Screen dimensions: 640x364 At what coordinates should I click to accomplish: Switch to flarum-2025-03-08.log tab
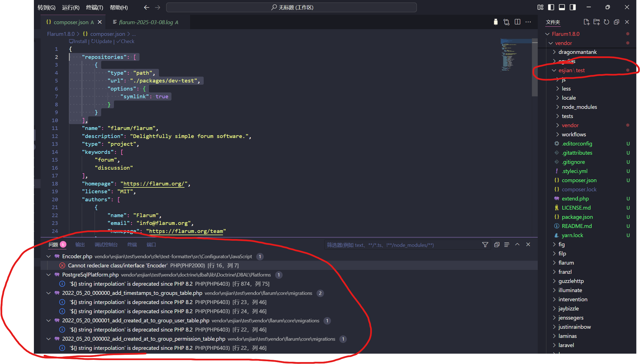(146, 22)
